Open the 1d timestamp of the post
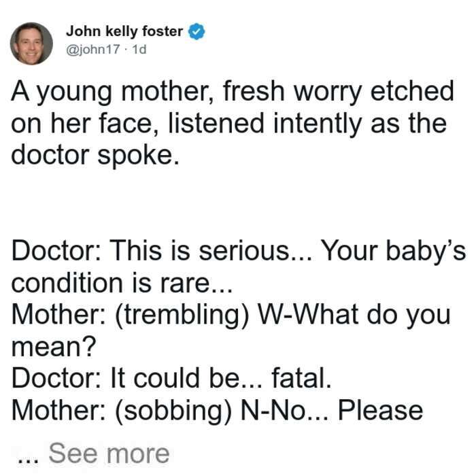Image resolution: width=476 pixels, height=476 pixels. click(139, 49)
